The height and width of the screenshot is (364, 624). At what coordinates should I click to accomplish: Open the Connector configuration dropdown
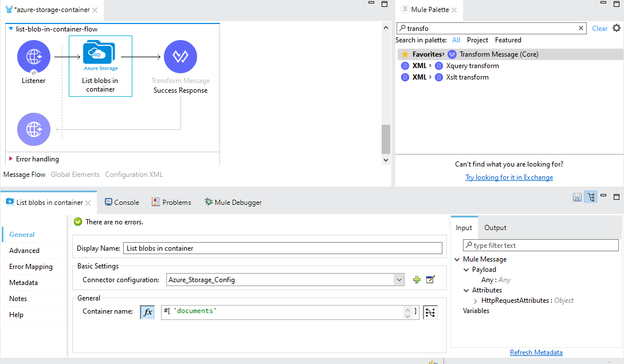tap(399, 280)
